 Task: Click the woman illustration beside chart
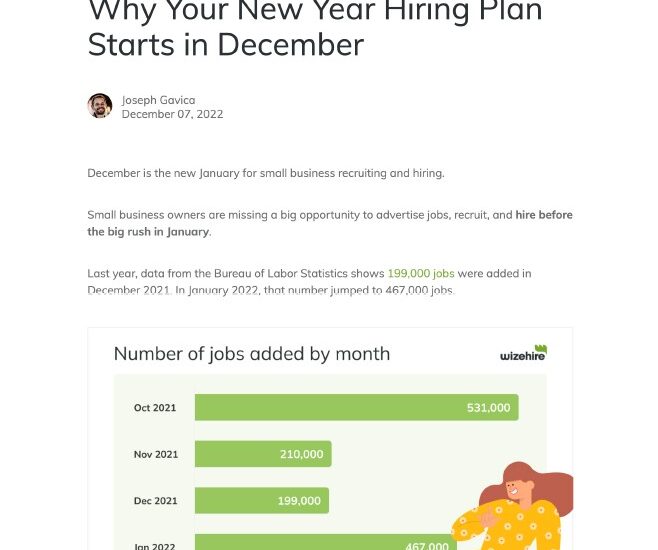(513, 506)
